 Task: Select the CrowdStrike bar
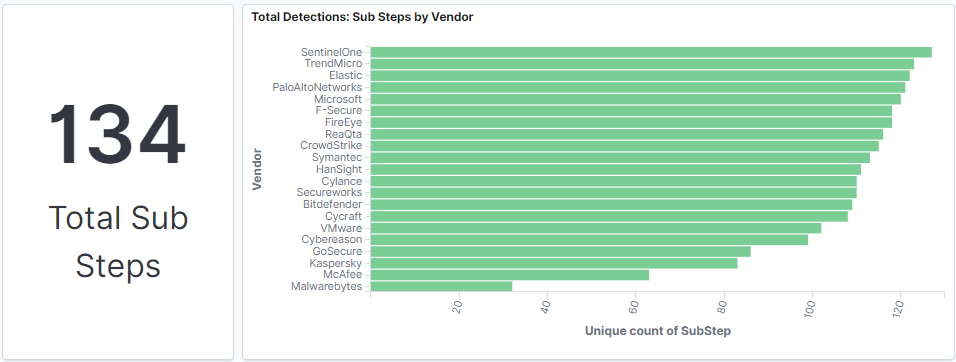[625, 146]
